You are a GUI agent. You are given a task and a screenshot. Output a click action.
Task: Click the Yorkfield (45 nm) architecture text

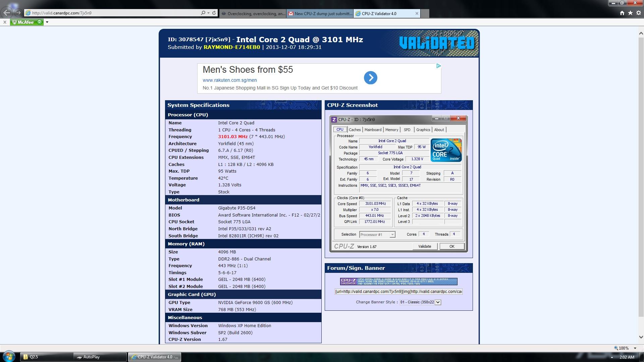[236, 144]
